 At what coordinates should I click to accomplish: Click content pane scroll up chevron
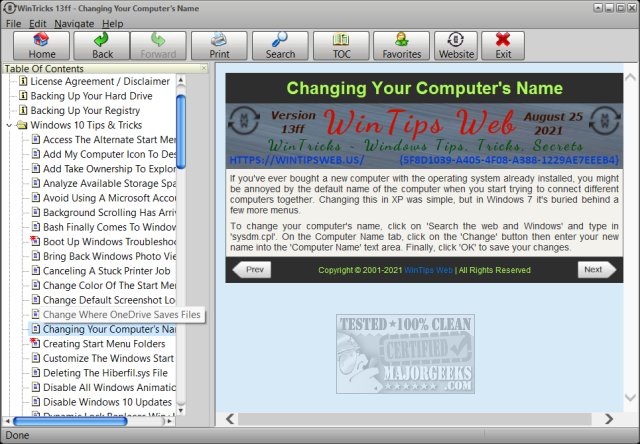[x=630, y=77]
